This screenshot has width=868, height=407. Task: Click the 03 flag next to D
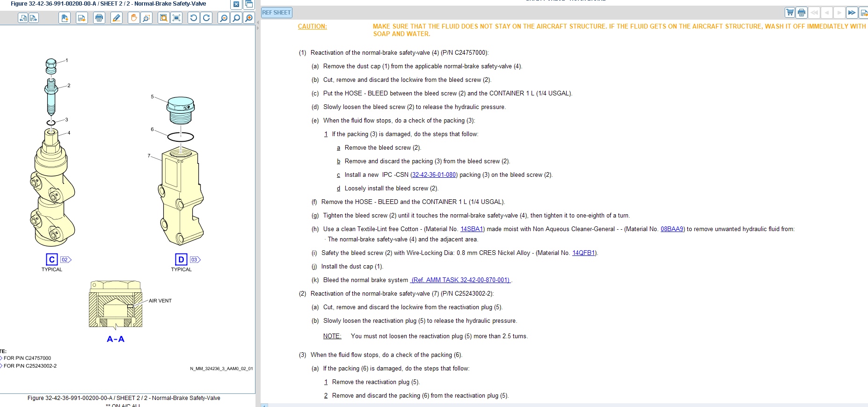(x=195, y=260)
